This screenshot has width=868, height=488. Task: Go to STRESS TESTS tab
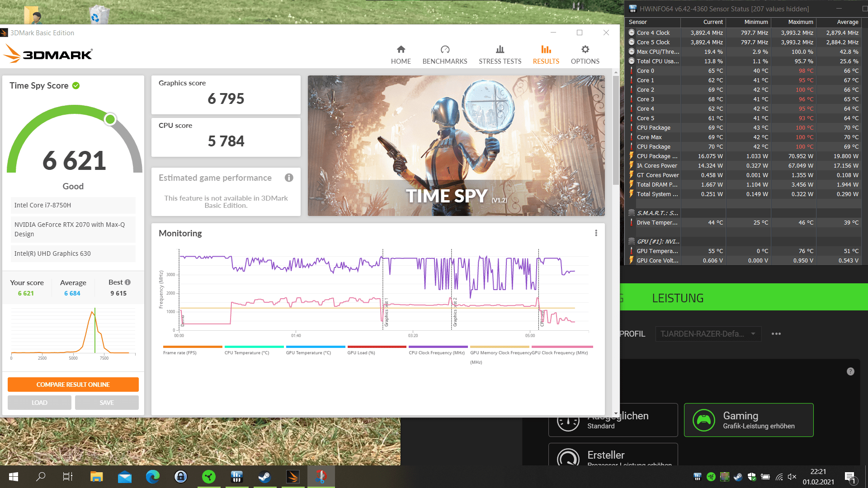click(500, 55)
